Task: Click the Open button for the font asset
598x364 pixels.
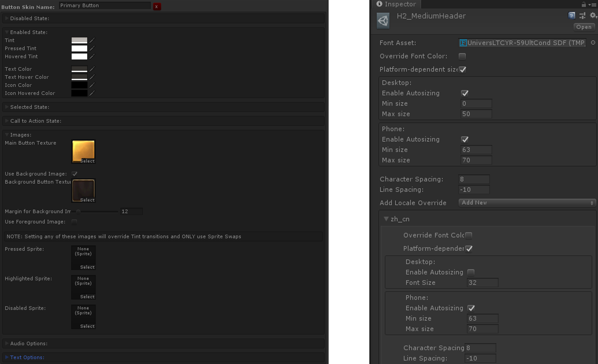Action: (x=584, y=27)
